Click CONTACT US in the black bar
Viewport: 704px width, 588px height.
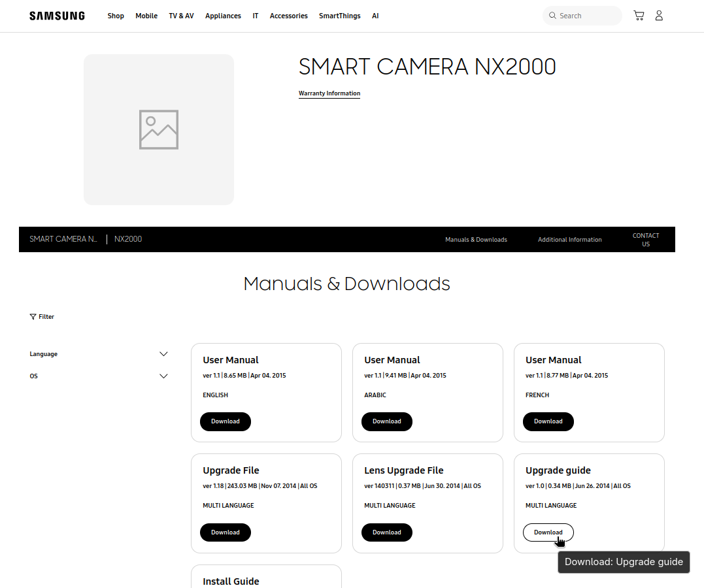(646, 240)
